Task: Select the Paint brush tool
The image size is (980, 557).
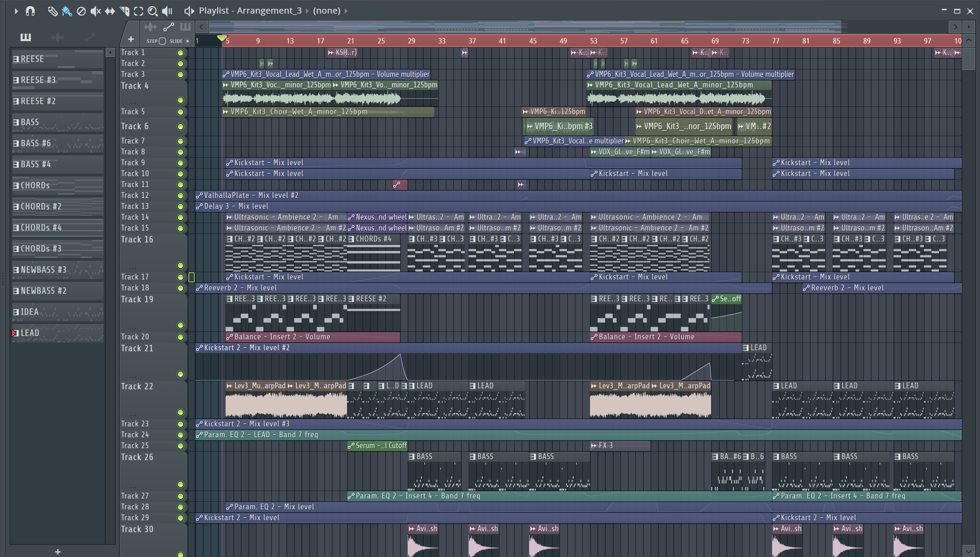Action: pyautogui.click(x=67, y=11)
